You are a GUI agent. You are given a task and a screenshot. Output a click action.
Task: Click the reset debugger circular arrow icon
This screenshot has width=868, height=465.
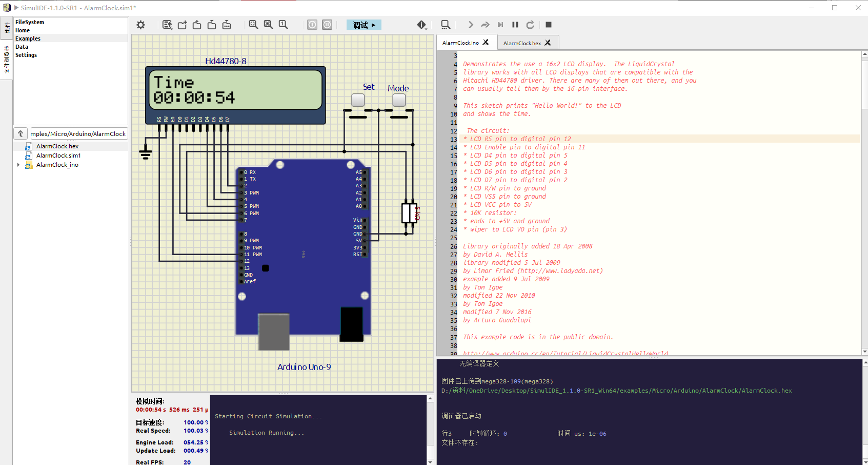pos(530,25)
